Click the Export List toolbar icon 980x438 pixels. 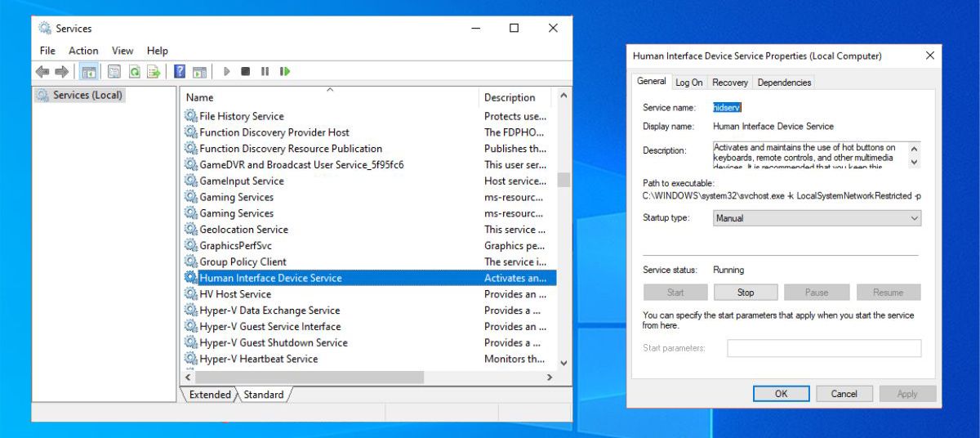(x=153, y=72)
